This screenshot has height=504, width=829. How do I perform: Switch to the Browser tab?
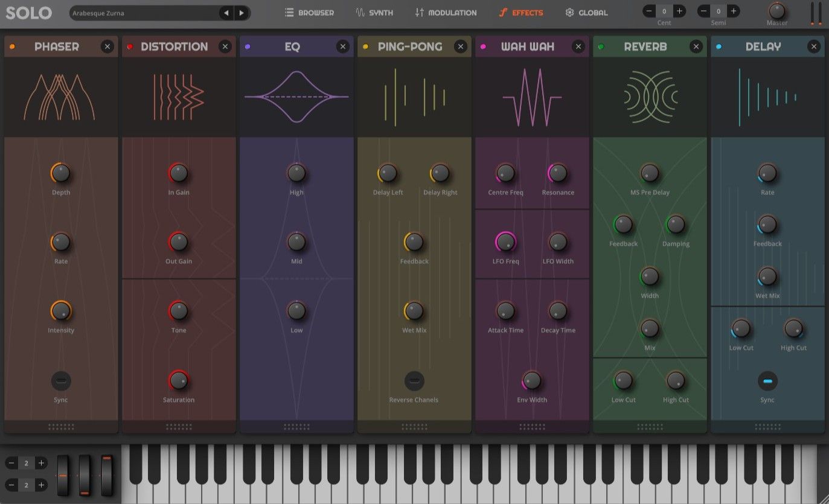click(x=310, y=12)
